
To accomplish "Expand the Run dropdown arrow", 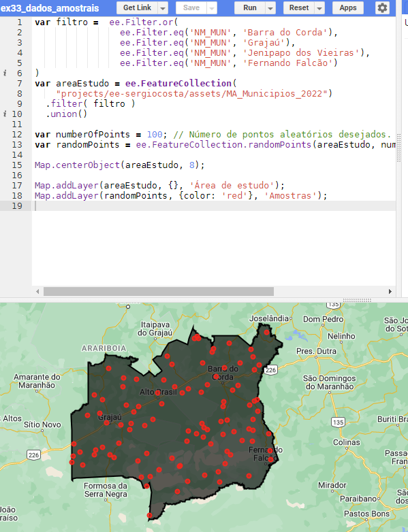I will 270,7.
